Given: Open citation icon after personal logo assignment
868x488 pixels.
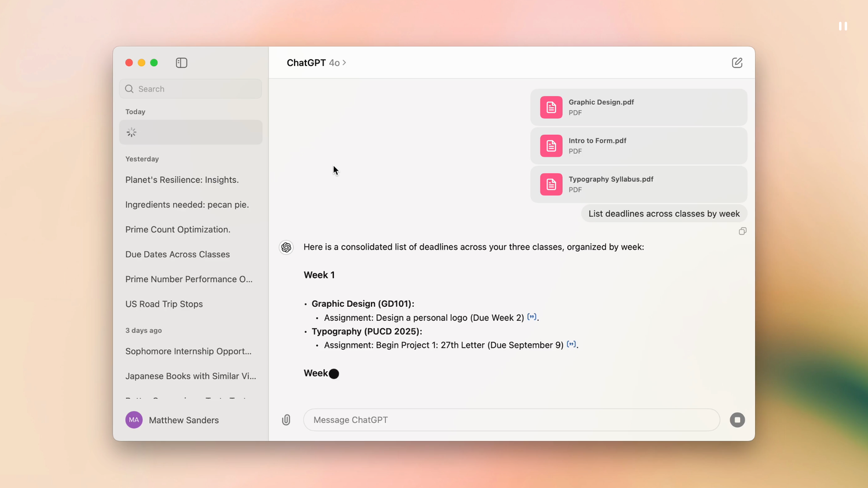Looking at the screenshot, I should tap(532, 317).
